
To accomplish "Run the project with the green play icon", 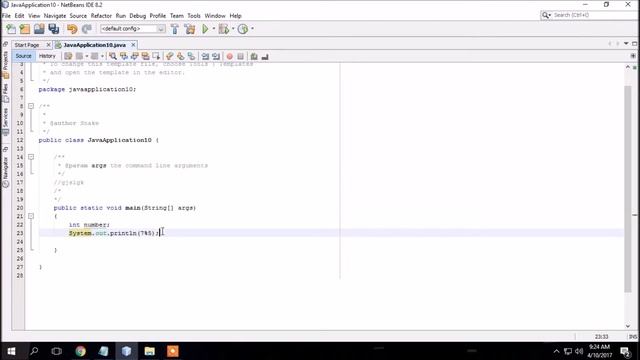I will (205, 29).
